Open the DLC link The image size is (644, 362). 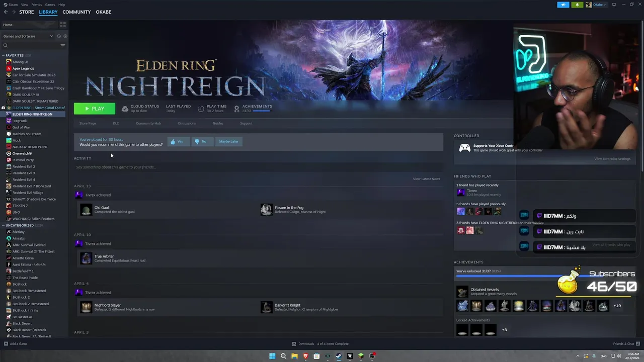click(116, 123)
